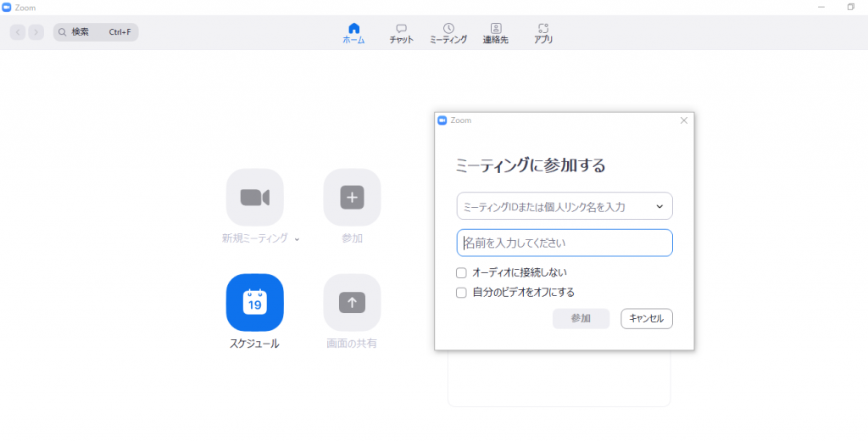868x442 pixels.
Task: Open the ミーティング tab
Action: pyautogui.click(x=448, y=34)
